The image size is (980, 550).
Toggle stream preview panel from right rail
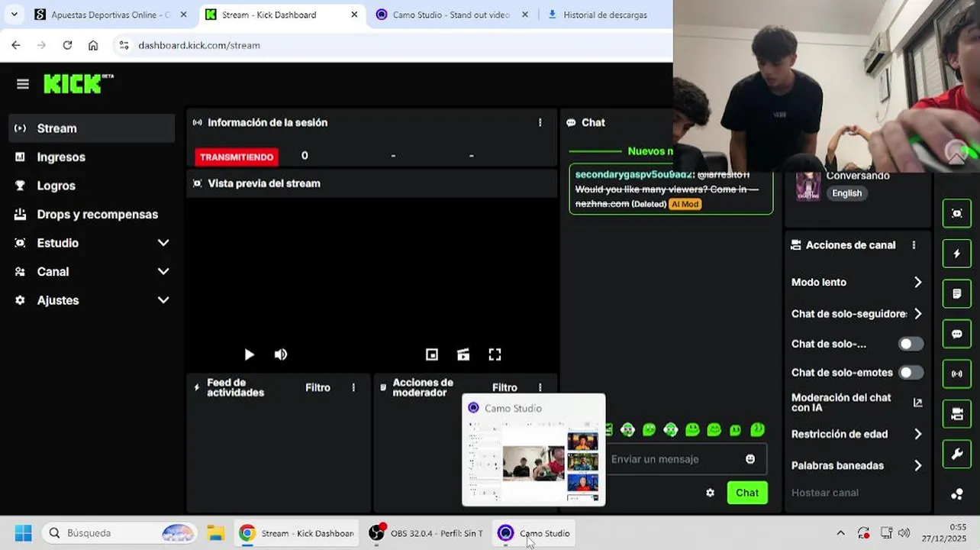956,214
